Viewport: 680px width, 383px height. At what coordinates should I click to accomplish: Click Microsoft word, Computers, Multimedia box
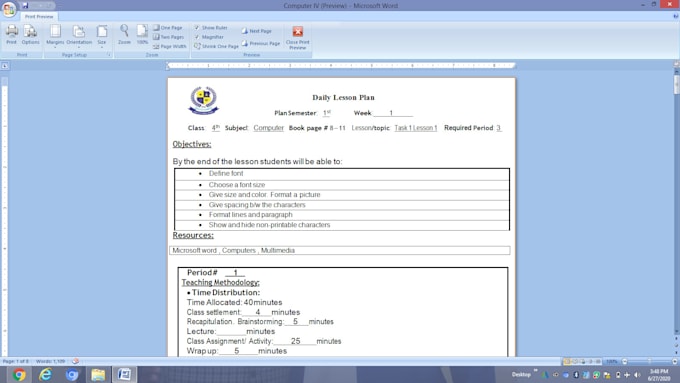340,251
